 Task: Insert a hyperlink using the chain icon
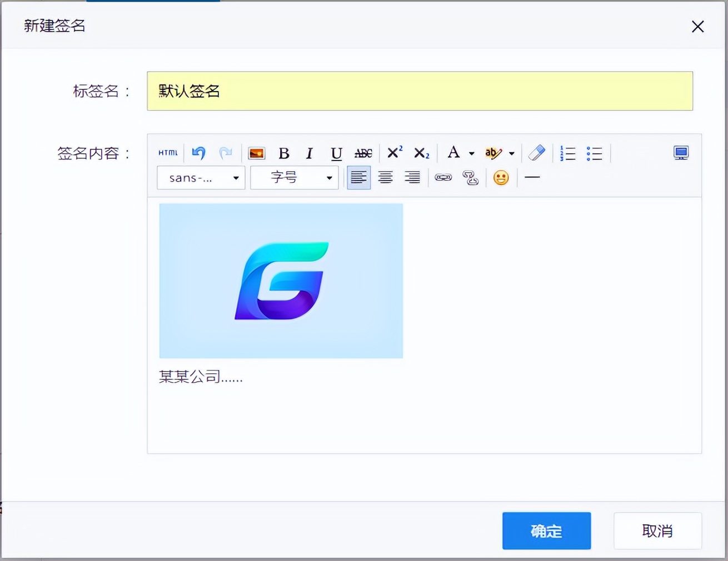443,177
